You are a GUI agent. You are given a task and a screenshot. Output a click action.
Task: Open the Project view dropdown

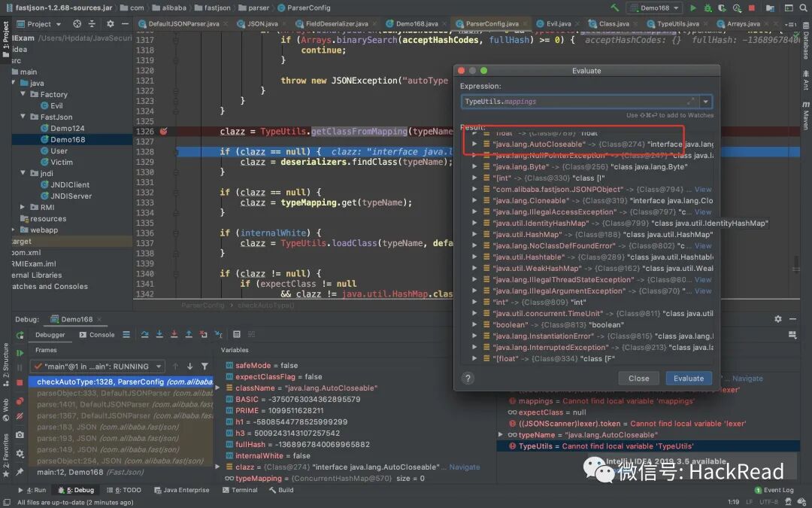pos(39,24)
